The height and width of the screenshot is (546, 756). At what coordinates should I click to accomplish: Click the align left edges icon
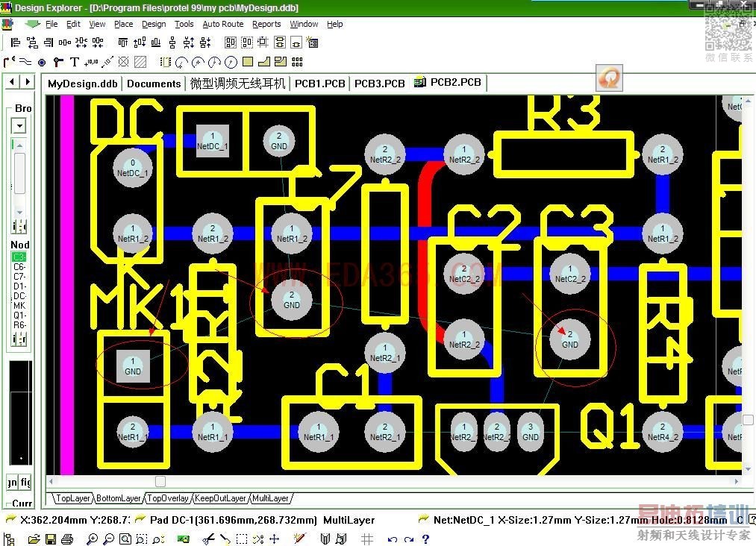click(x=16, y=43)
